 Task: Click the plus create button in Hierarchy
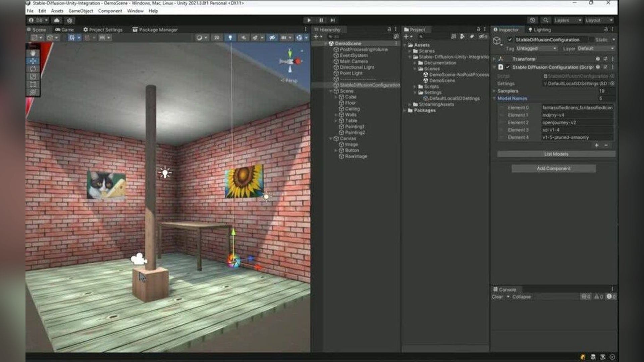318,37
